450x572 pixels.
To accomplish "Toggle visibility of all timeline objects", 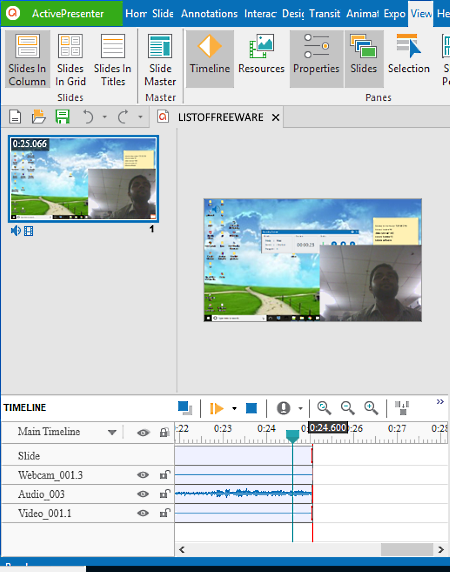I will (143, 433).
